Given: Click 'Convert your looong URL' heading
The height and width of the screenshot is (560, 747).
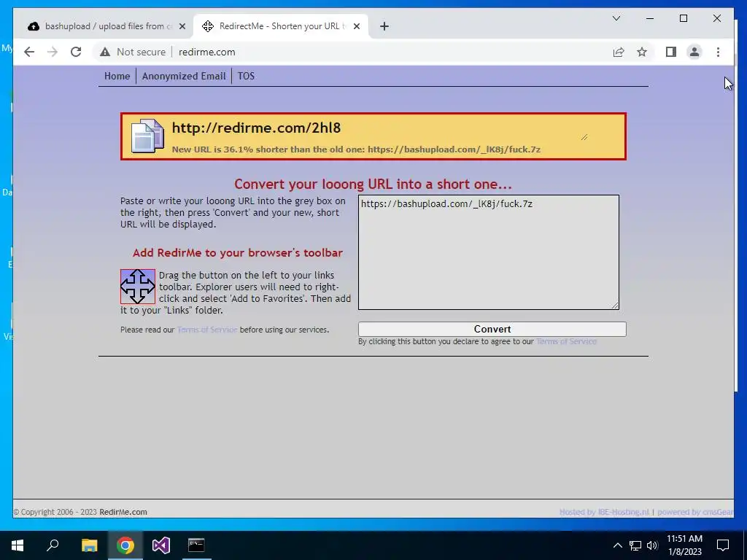Looking at the screenshot, I should (373, 184).
